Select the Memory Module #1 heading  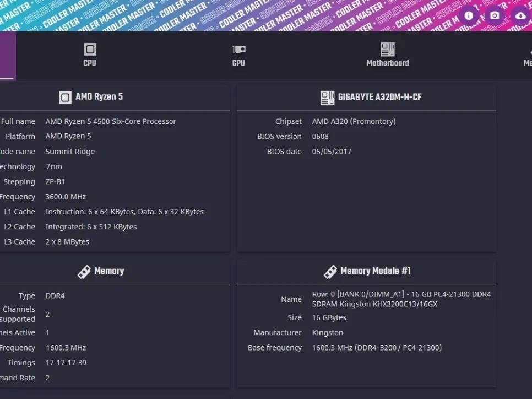coord(375,271)
